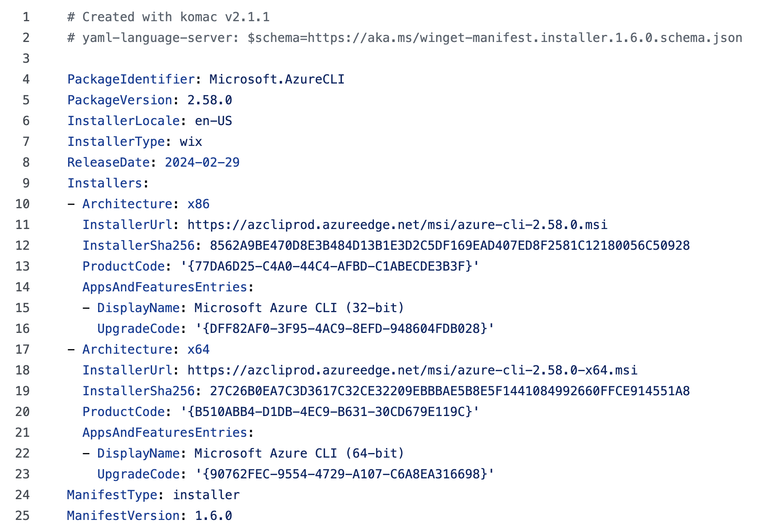757x532 pixels.
Task: Click the winget-manifest schema URL in the comment
Action: (x=525, y=38)
